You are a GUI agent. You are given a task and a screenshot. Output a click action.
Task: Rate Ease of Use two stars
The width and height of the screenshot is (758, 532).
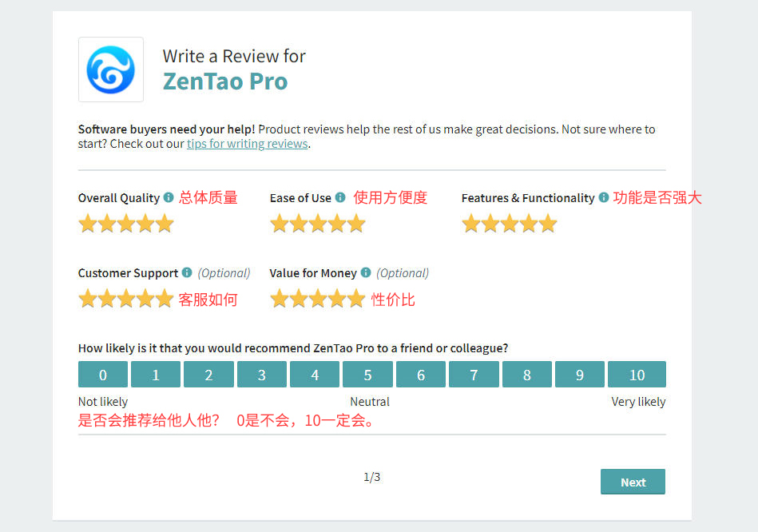(x=299, y=224)
